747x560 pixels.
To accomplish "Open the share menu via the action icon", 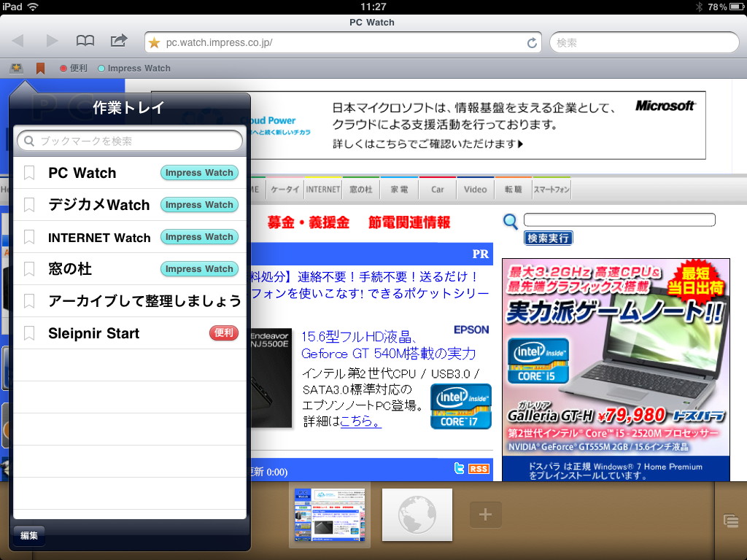I will [118, 42].
